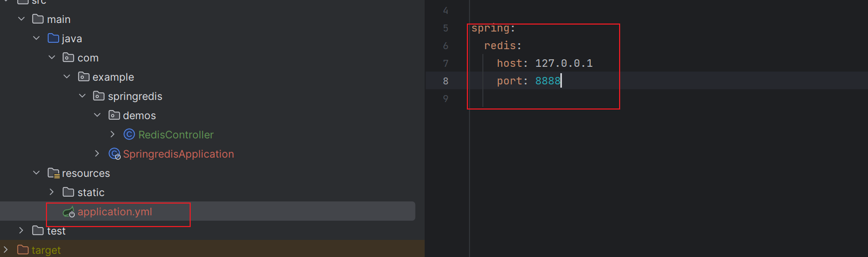Collapse the example package chevron
Image resolution: width=868 pixels, height=257 pixels.
67,77
